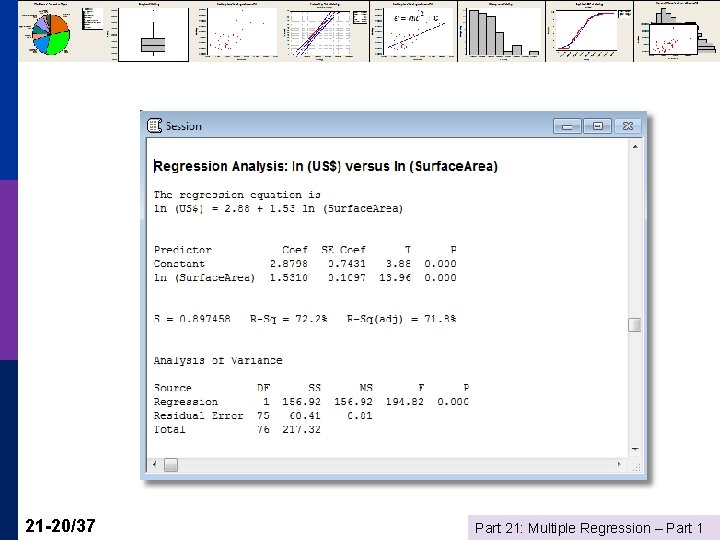Open the first scatterplot thumbnail
This screenshot has height=540, width=720.
click(237, 31)
